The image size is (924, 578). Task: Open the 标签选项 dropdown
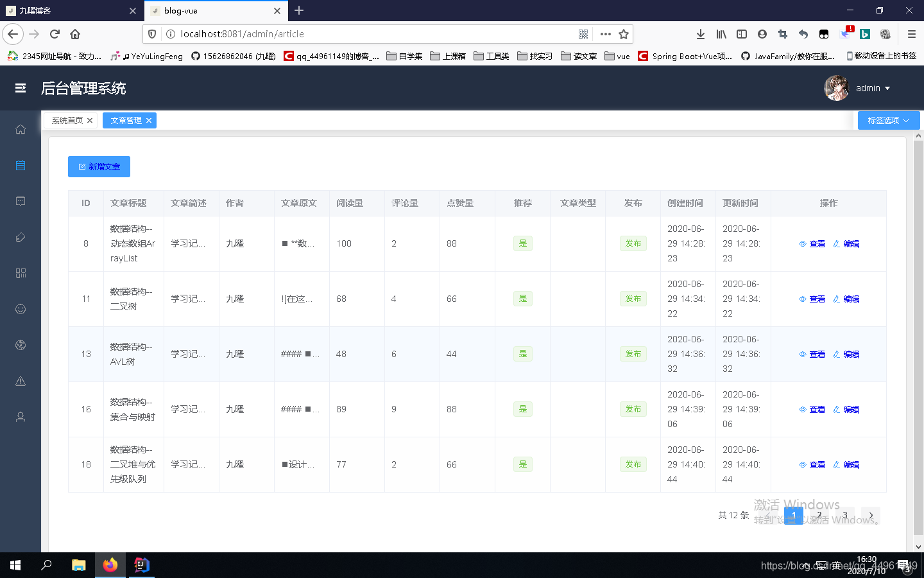[x=889, y=120]
